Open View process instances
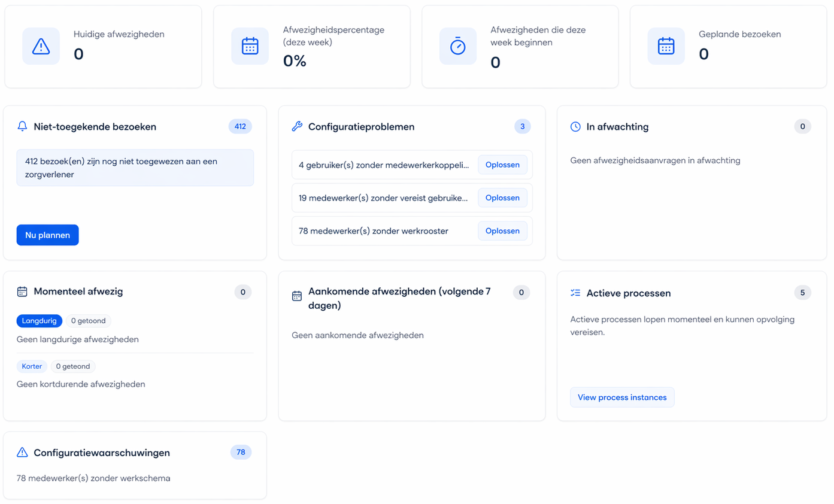This screenshot has height=504, width=834. (622, 397)
